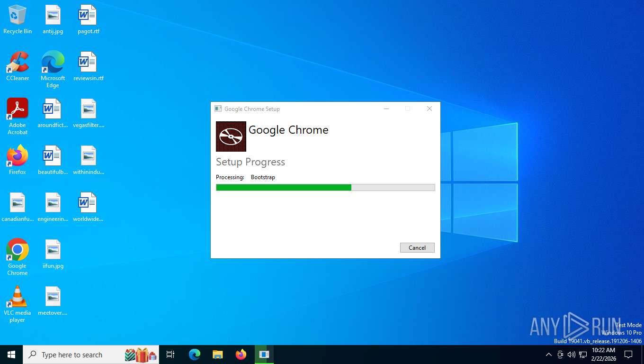This screenshot has height=364, width=644.
Task: Click the setup progress bar
Action: (x=325, y=187)
